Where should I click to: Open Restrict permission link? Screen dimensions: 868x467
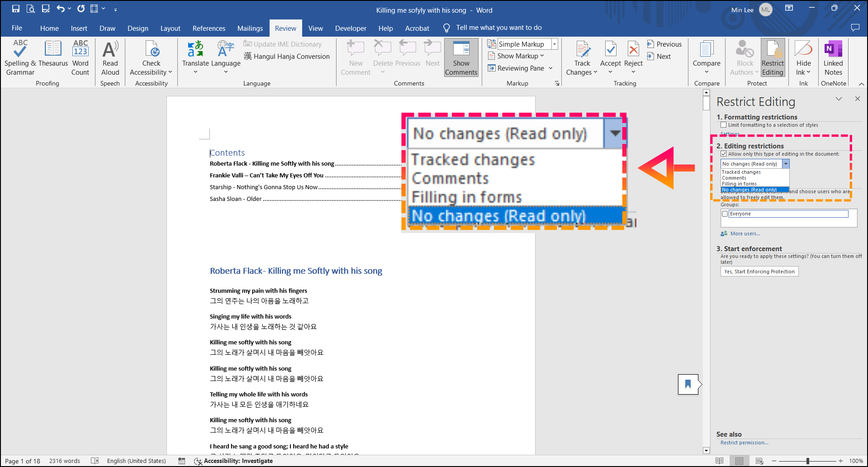click(745, 443)
